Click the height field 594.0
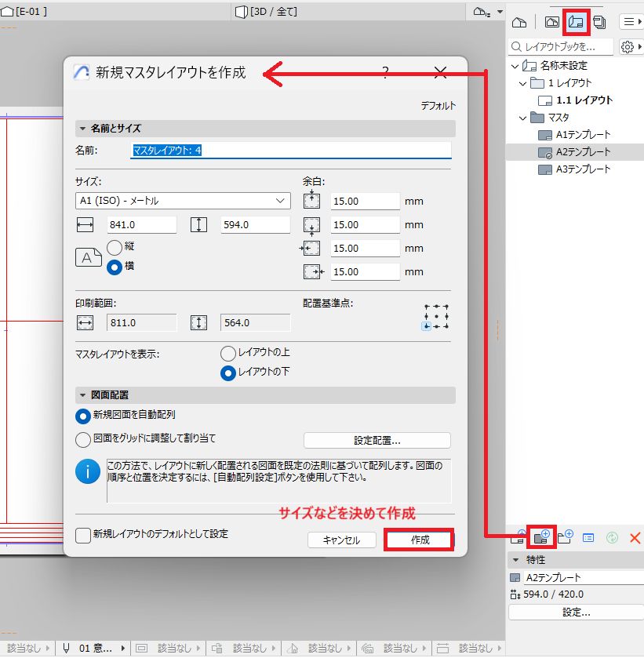644x658 pixels. (255, 225)
